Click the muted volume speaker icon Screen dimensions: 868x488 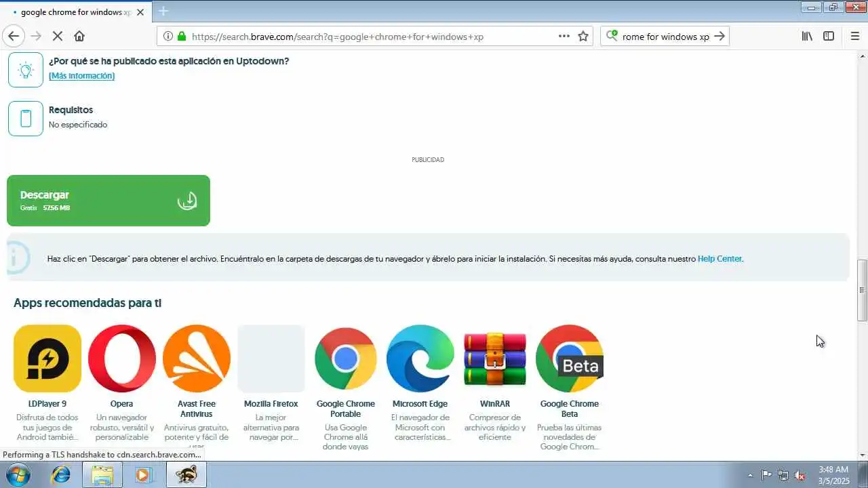click(800, 475)
